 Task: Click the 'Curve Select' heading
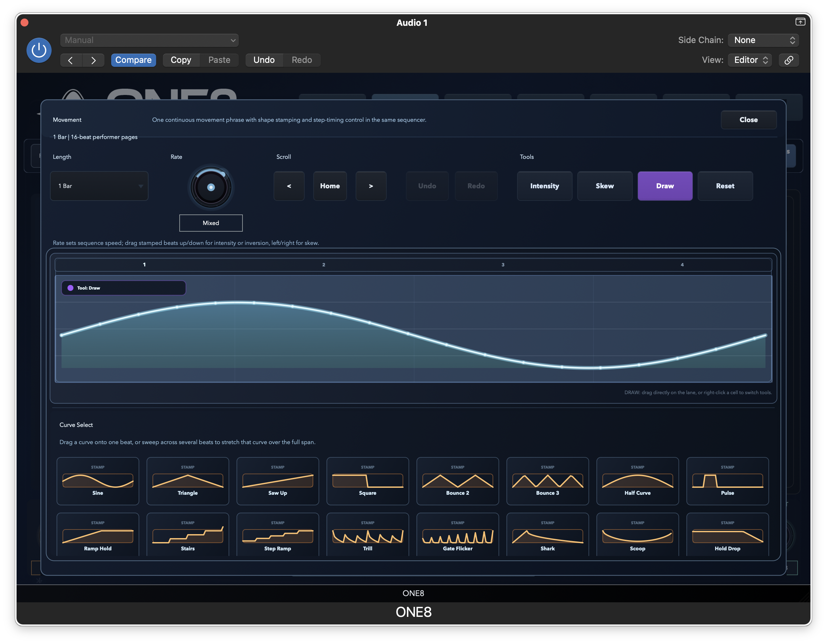(76, 425)
